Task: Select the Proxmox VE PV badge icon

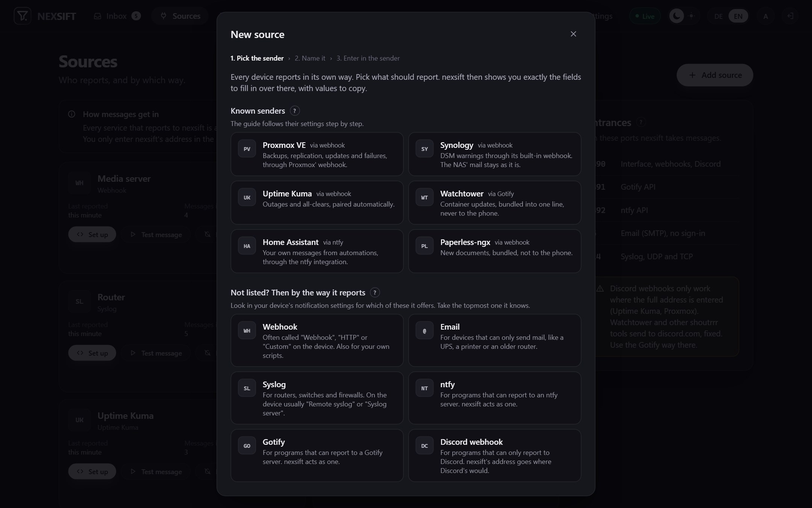Action: tap(247, 149)
